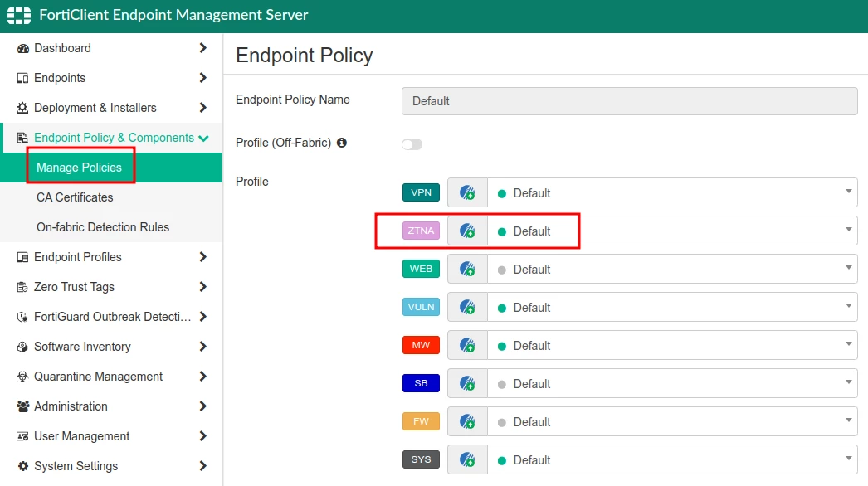Expand FortiGuard Outbreak Detection chevron

(x=203, y=317)
